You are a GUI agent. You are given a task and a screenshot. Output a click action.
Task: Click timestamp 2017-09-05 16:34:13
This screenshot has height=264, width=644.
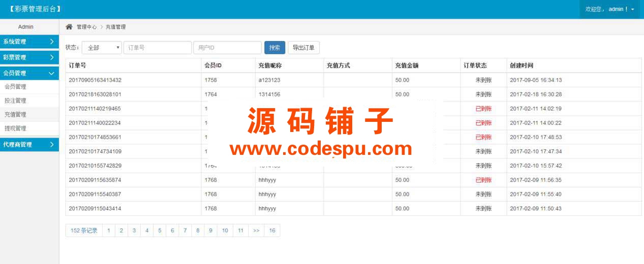536,80
